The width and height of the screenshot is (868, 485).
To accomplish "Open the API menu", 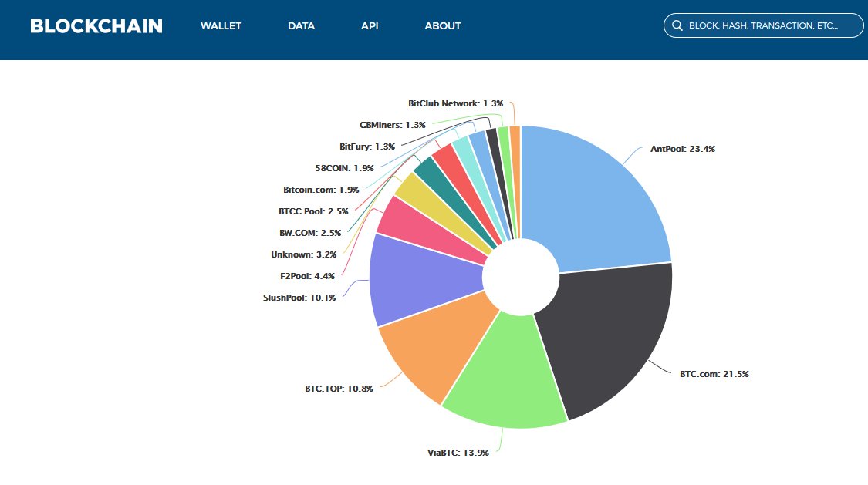I will 370,26.
